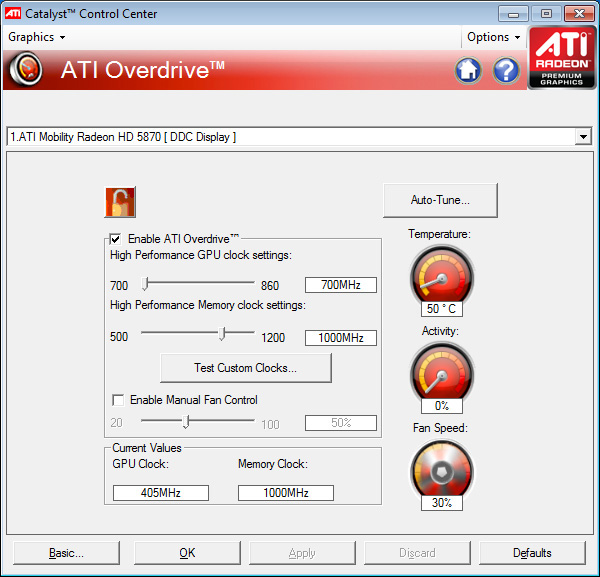Click the Memory clock slider thumb
This screenshot has height=577, width=600.
click(222, 334)
